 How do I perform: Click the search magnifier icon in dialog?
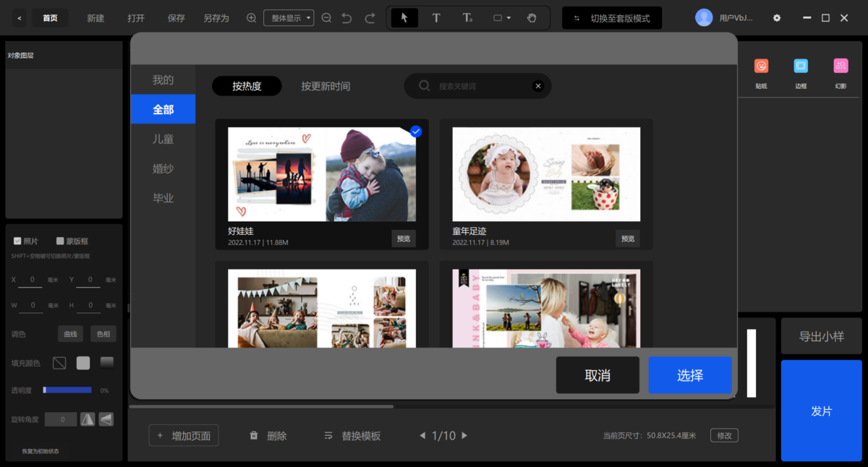click(x=425, y=86)
